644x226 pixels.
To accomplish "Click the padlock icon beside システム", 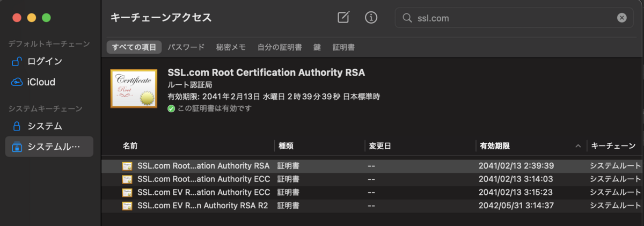I will (x=17, y=126).
